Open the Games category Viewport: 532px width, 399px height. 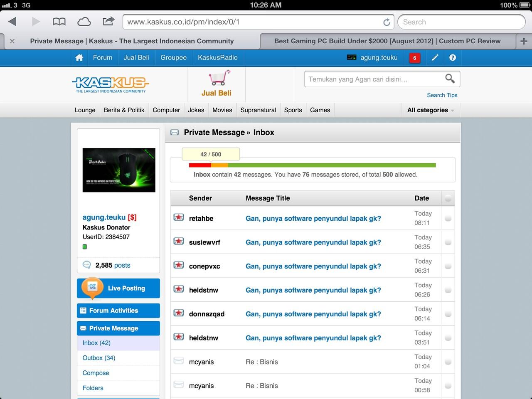pyautogui.click(x=320, y=110)
